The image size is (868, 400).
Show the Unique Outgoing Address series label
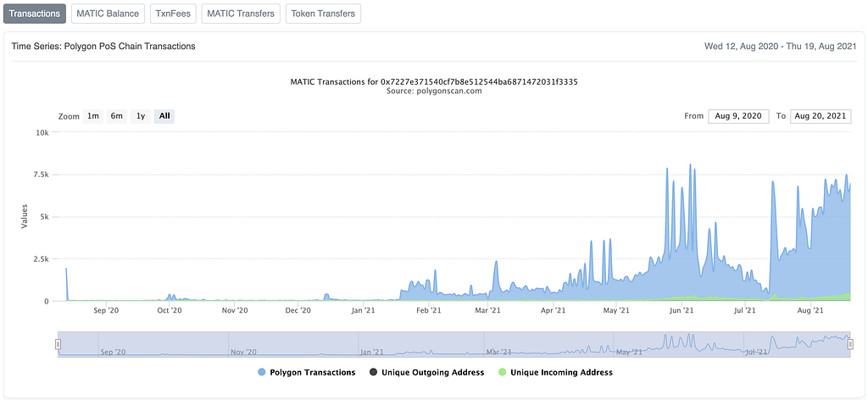point(433,372)
